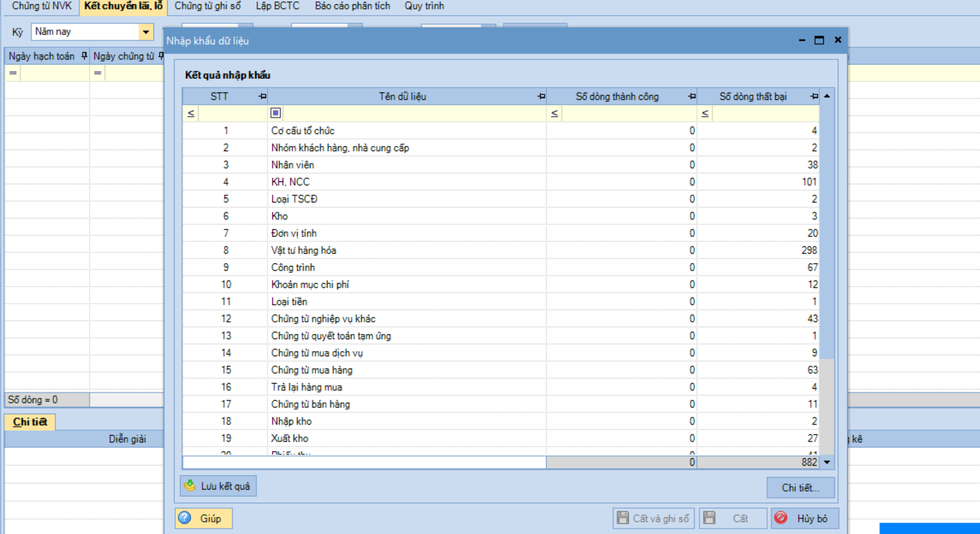The width and height of the screenshot is (980, 534).
Task: Click Cất và ghi sổ button
Action: [x=654, y=518]
